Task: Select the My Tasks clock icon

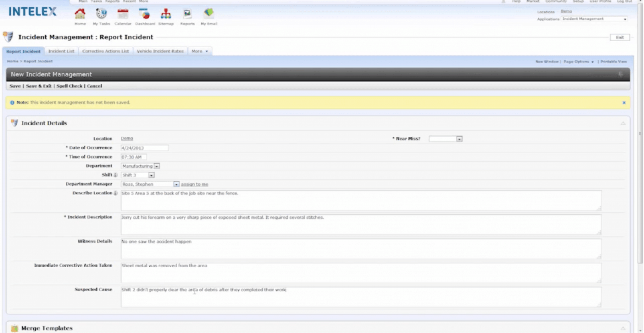Action: click(x=101, y=14)
